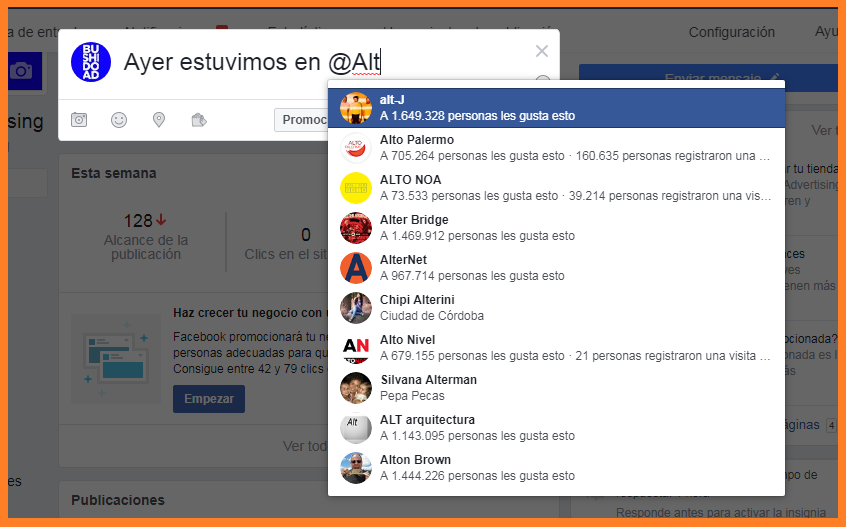This screenshot has height=527, width=846.
Task: Select the ALTO NOA yellow page thumbnail
Action: 356,188
